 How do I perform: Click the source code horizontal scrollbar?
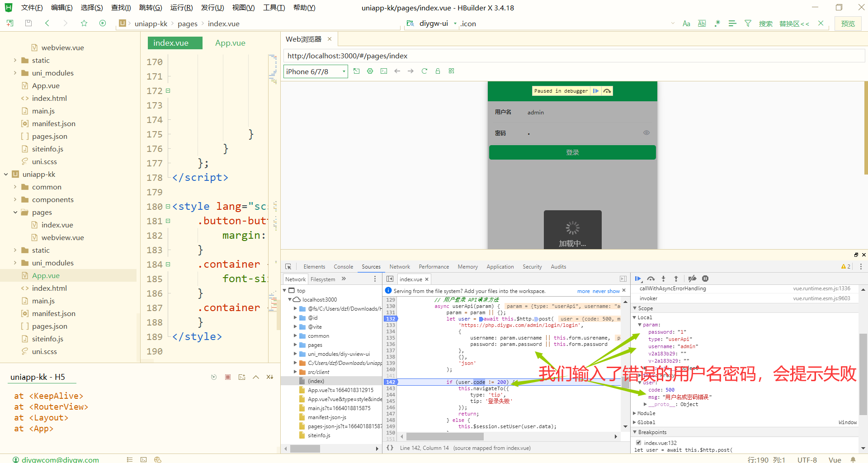point(444,436)
